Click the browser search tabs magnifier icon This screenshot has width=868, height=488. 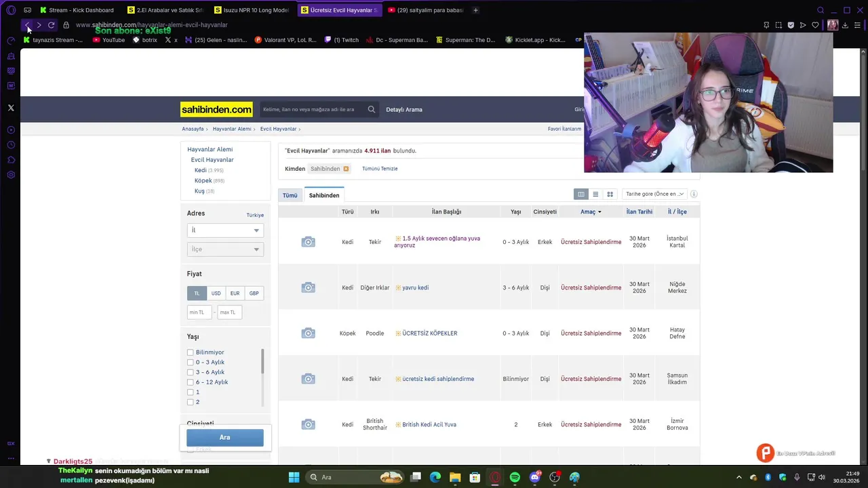click(821, 10)
